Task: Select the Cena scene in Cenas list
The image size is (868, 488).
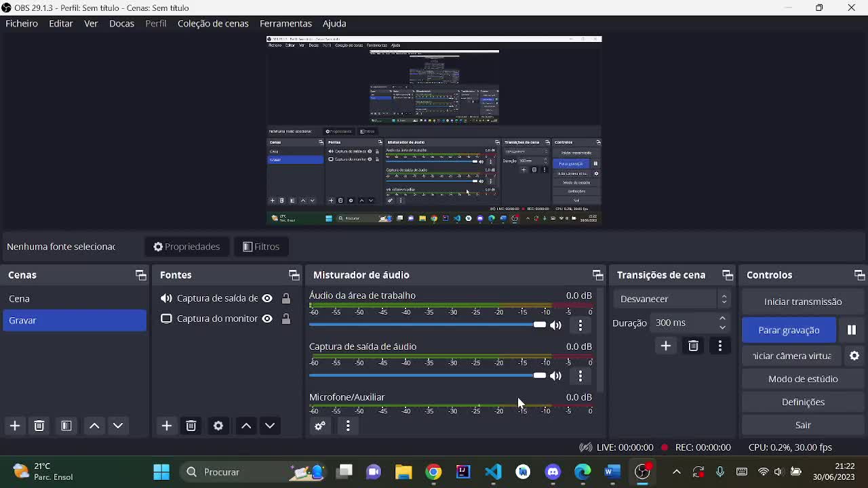Action: [19, 298]
